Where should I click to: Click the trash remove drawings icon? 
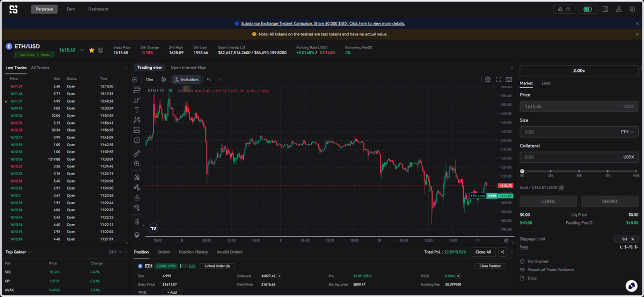click(x=137, y=221)
